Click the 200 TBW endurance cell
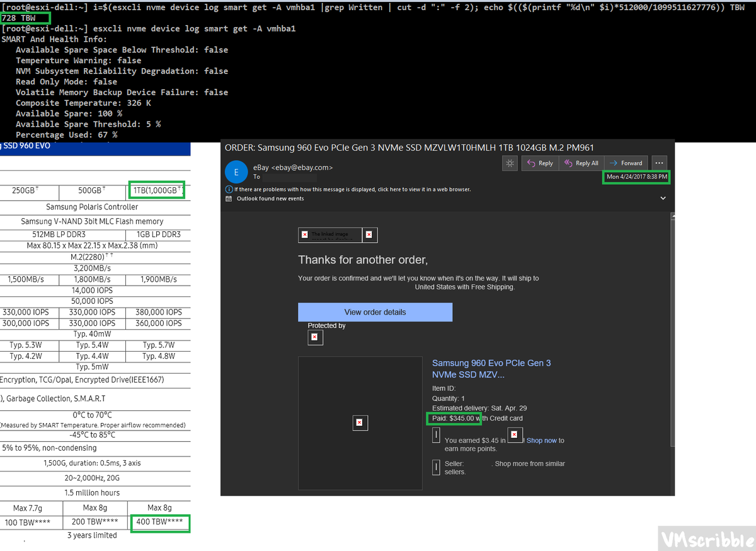This screenshot has width=756, height=551. pos(95,523)
